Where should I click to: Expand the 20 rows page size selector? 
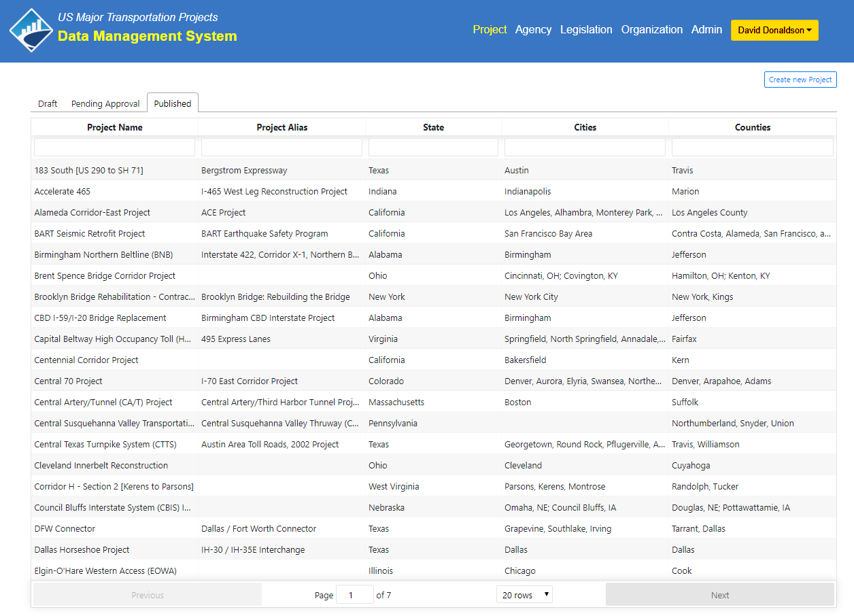[524, 595]
